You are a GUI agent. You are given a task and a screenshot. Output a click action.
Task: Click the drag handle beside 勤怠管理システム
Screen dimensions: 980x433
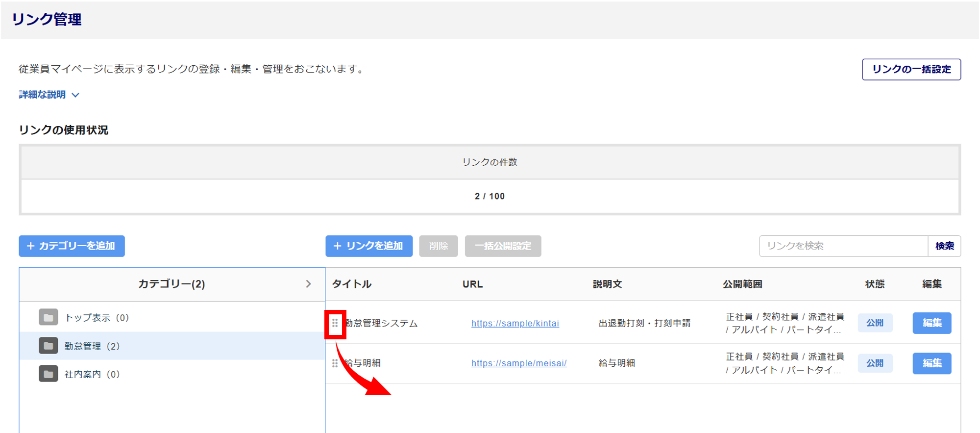pyautogui.click(x=335, y=323)
